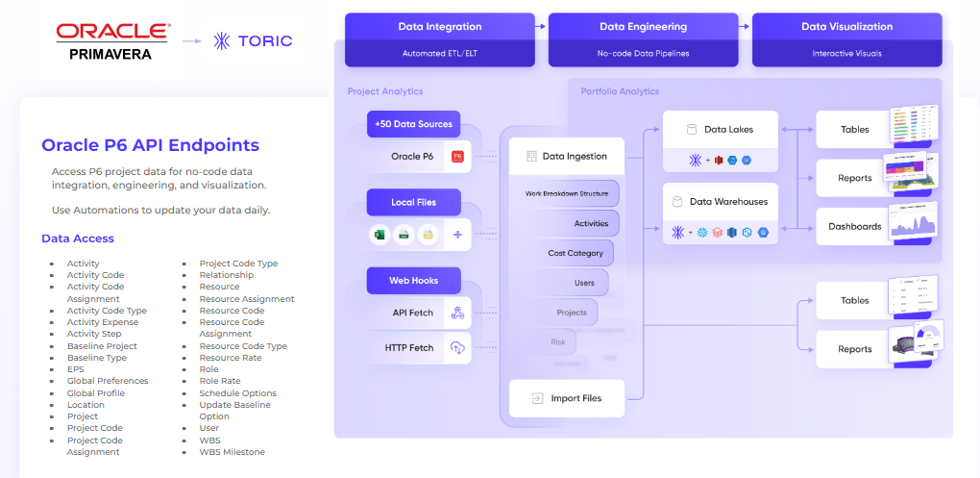
Task: Click the database cylinder icon in Data Lakes
Action: point(691,130)
